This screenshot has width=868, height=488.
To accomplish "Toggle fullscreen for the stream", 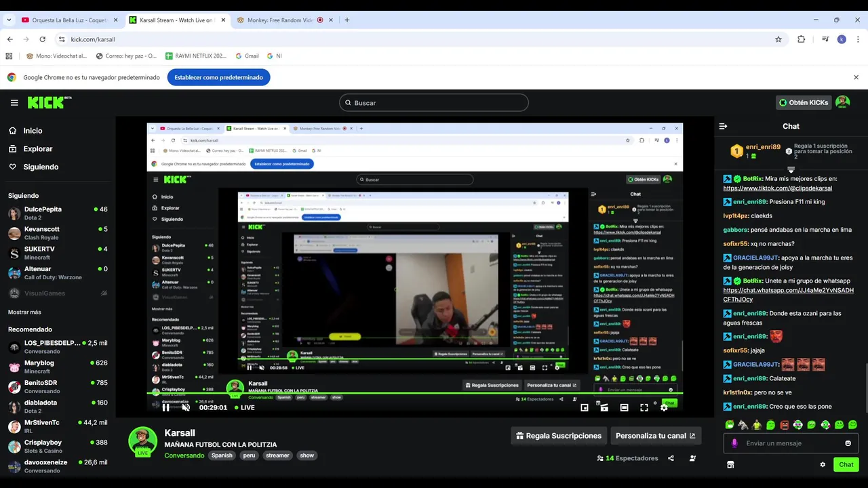I will [644, 407].
